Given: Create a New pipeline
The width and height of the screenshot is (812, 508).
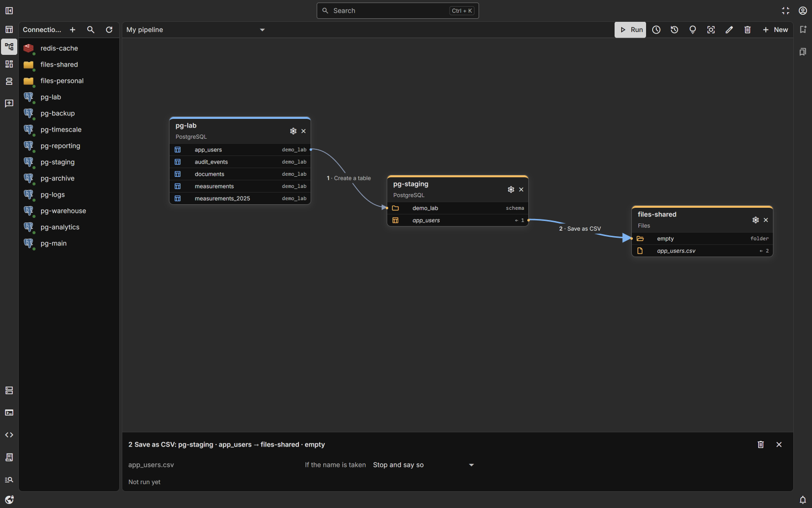Looking at the screenshot, I should [775, 30].
